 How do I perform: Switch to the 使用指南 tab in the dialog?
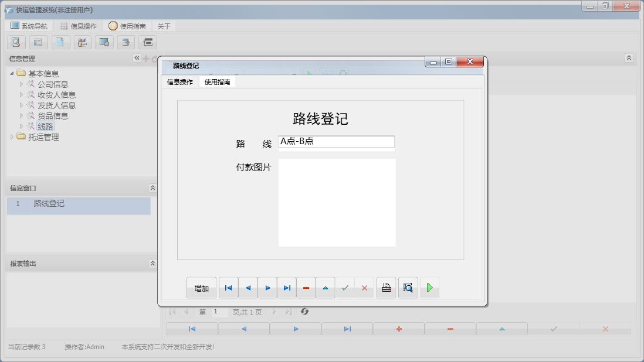tap(218, 81)
